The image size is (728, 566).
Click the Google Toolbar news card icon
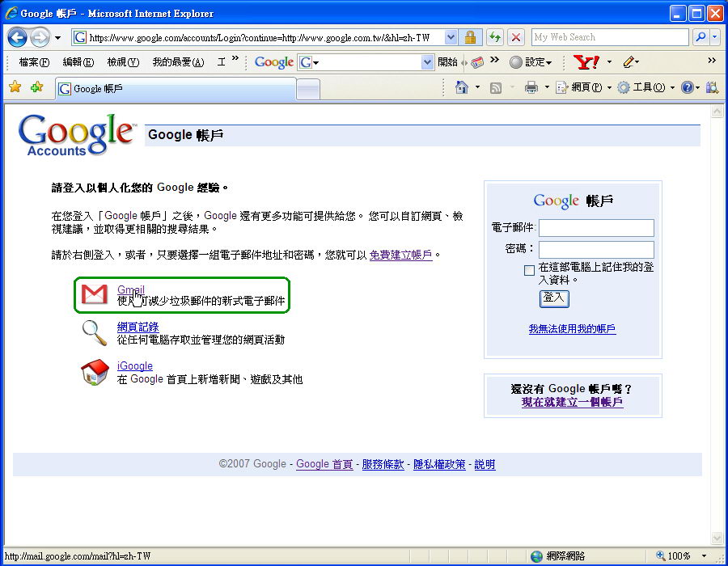pos(477,62)
